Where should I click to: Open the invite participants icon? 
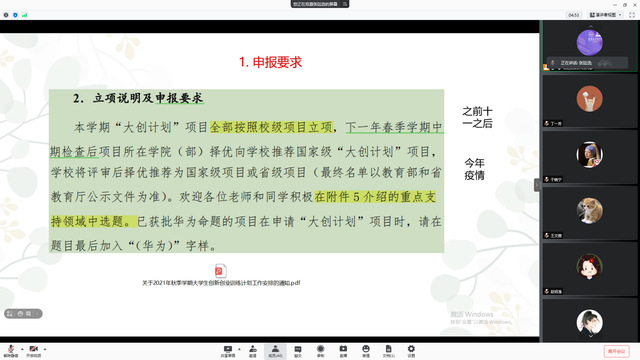click(253, 351)
